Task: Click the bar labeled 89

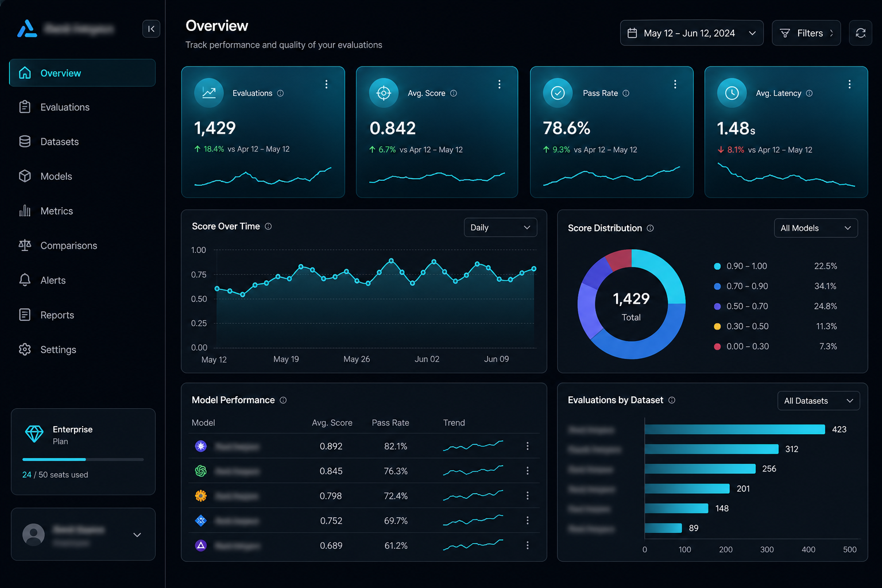Action: point(663,528)
